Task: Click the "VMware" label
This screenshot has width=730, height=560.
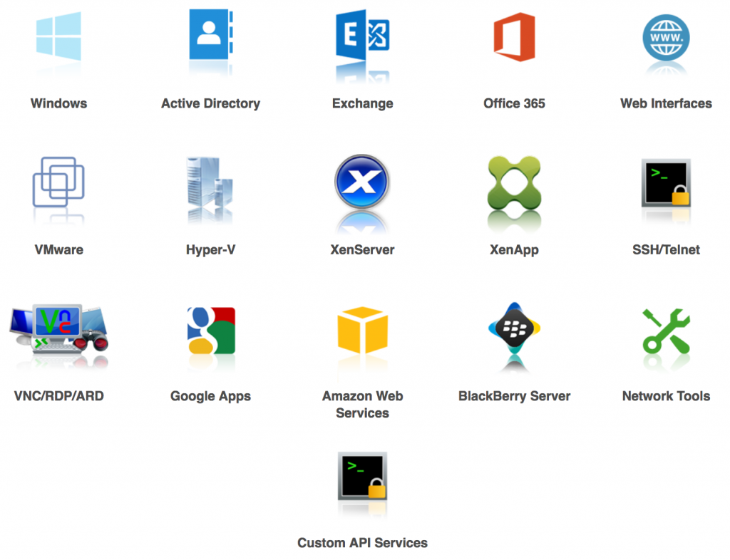Action: pyautogui.click(x=58, y=250)
